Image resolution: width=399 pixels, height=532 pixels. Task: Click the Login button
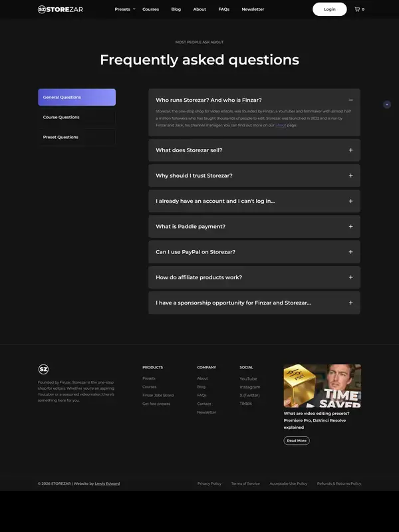(329, 9)
